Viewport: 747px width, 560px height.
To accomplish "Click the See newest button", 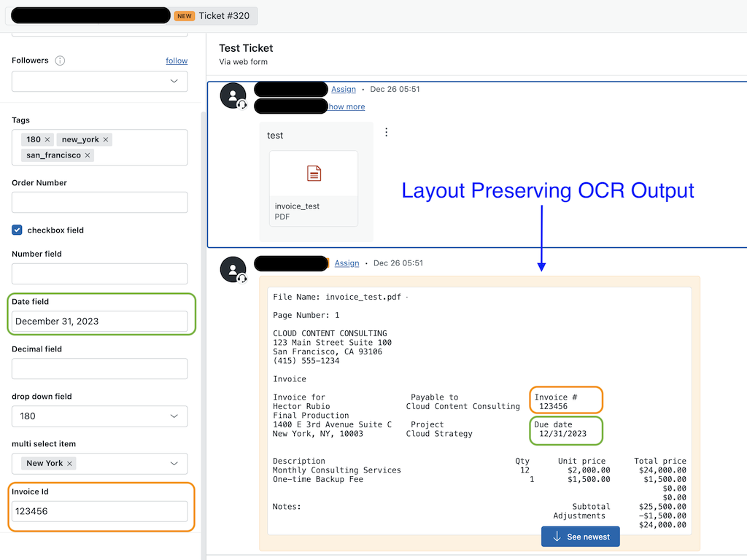I will [x=580, y=537].
